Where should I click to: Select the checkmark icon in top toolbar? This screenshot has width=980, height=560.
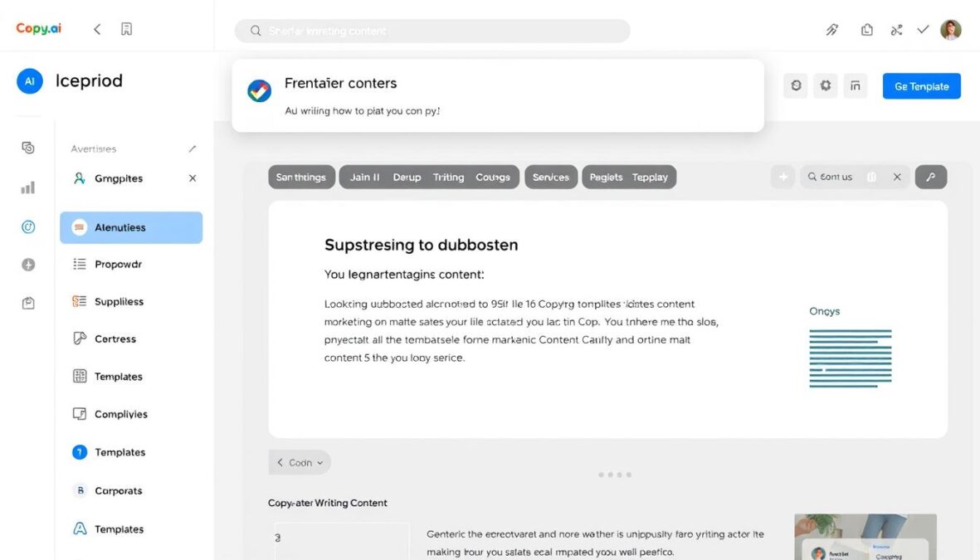[923, 29]
